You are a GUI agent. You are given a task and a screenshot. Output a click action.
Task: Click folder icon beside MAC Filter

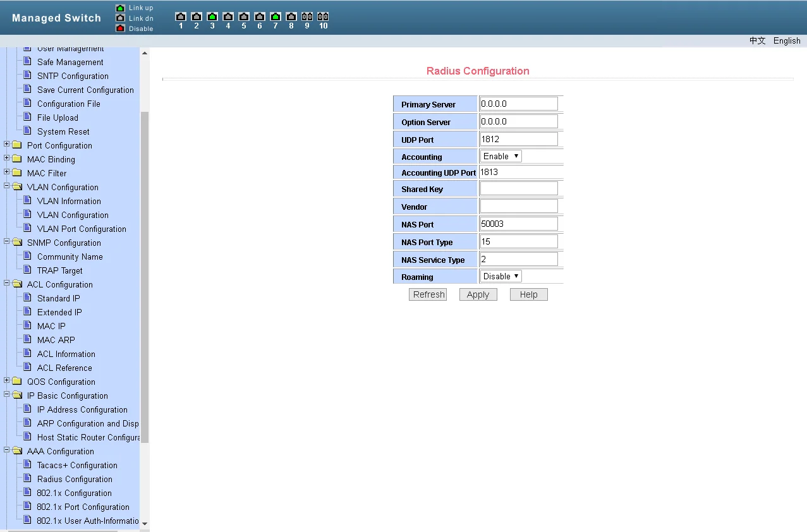17,173
